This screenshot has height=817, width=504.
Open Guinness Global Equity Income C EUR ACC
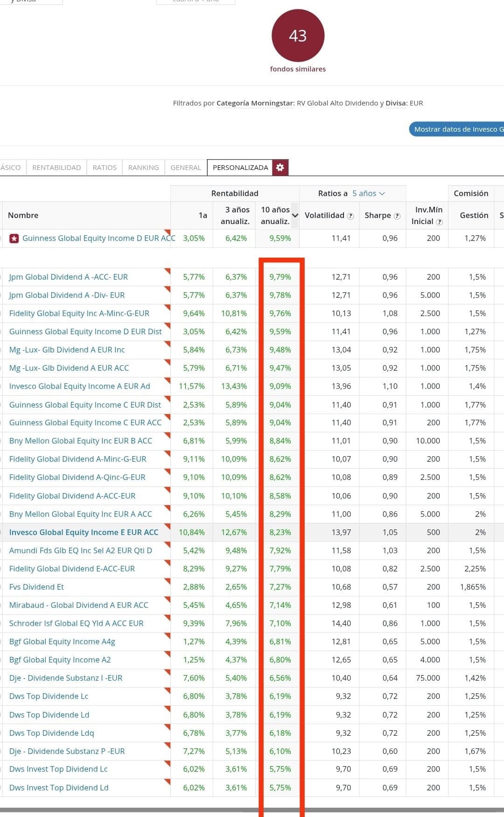pos(85,423)
